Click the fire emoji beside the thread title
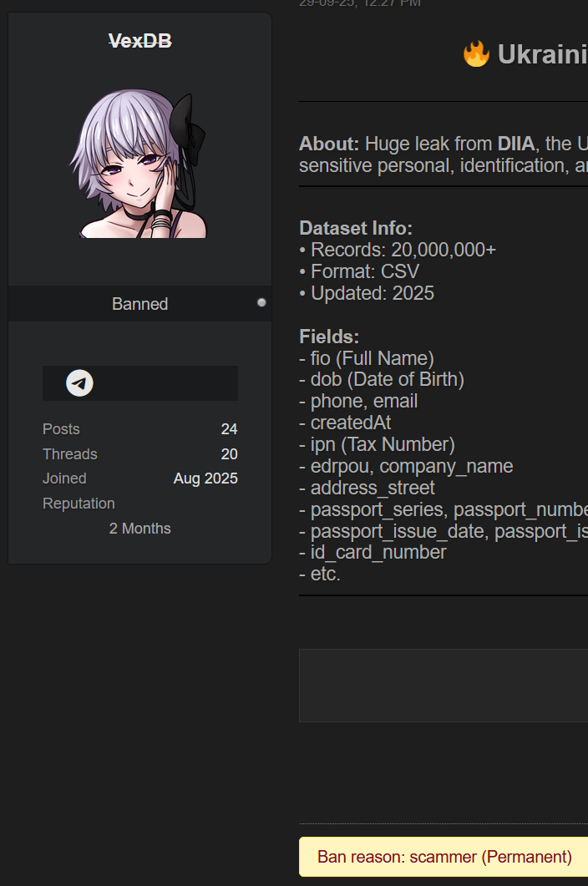Screen dimensions: 588x886 tap(476, 55)
